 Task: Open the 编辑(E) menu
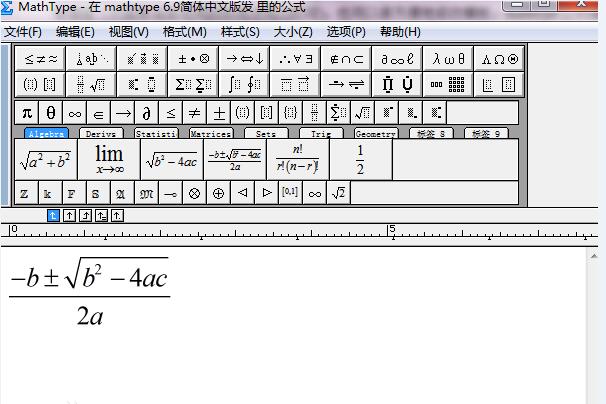click(x=75, y=32)
